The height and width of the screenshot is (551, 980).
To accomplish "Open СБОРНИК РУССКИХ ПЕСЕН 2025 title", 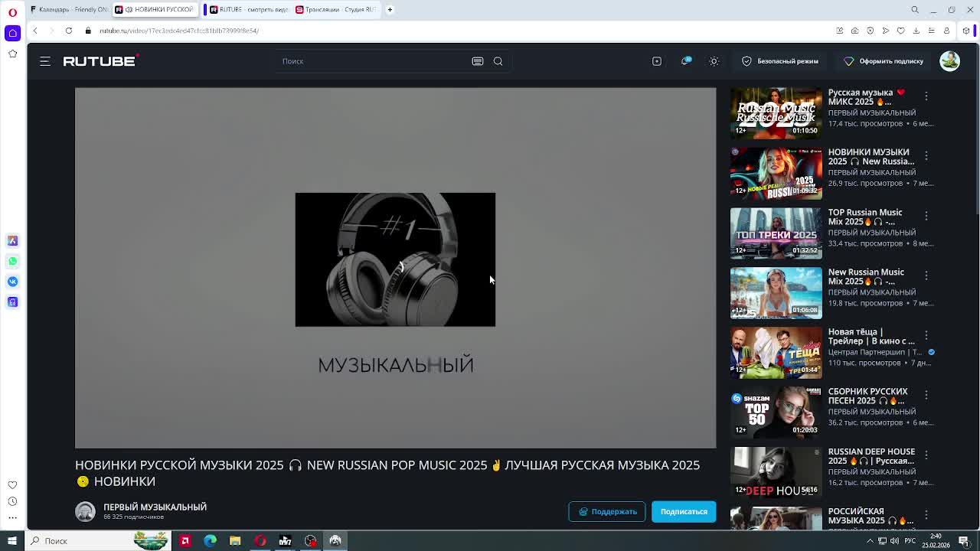I will [x=867, y=396].
